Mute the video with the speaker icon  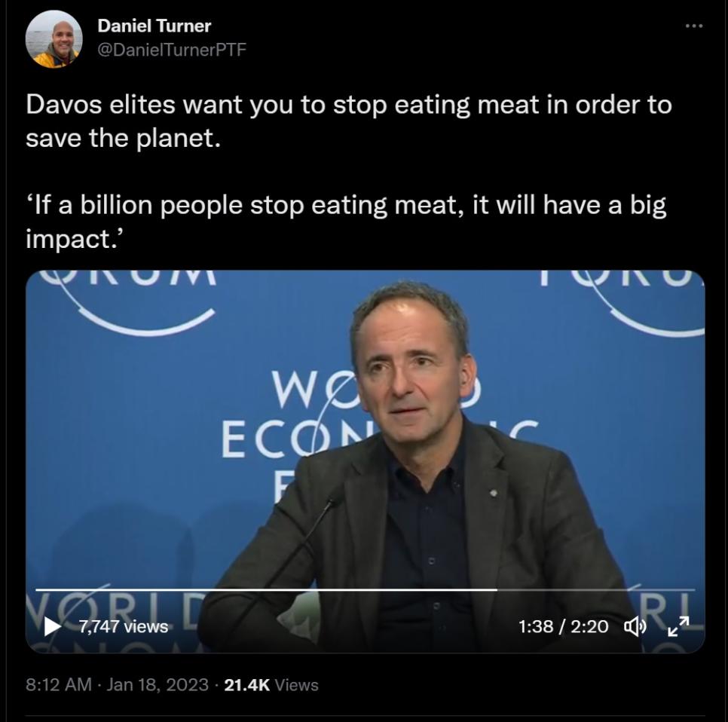pos(635,626)
